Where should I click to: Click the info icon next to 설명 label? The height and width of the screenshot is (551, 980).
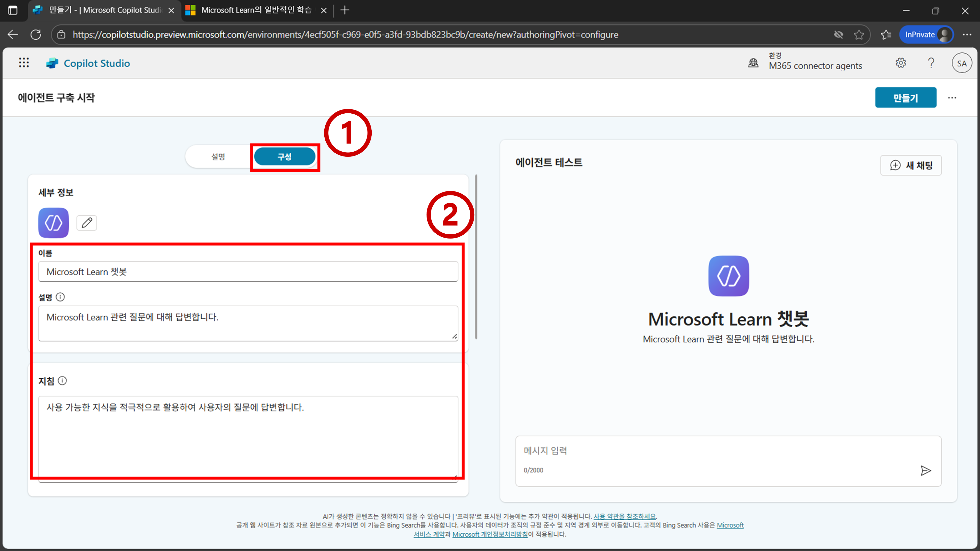60,297
